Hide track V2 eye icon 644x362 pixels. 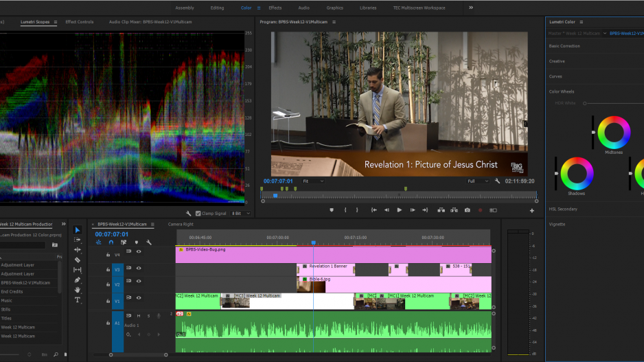139,281
